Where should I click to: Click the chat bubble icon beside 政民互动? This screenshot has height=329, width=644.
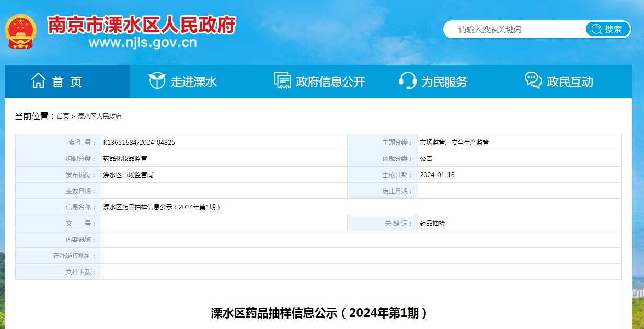[x=533, y=80]
